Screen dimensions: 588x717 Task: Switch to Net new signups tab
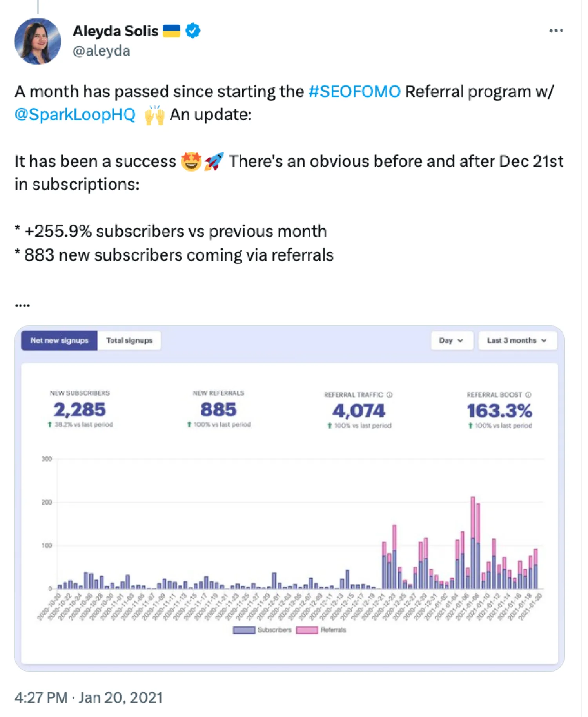(x=60, y=340)
